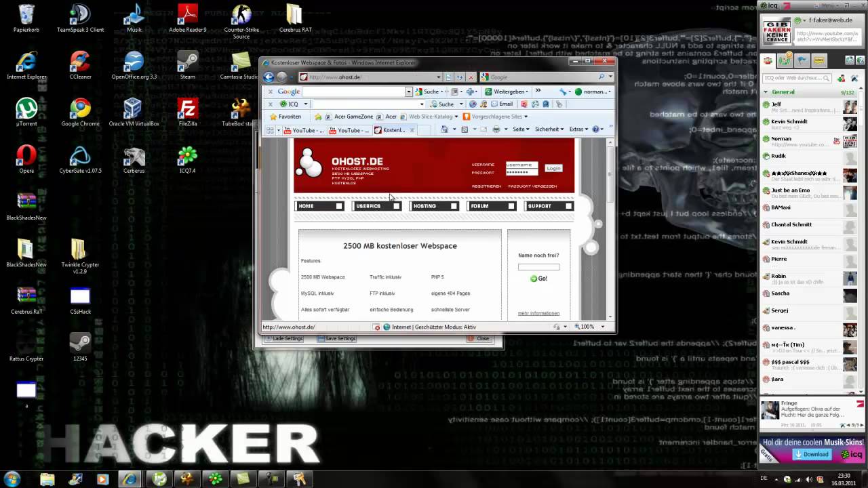
Task: Click the IE stop loading button
Action: (471, 77)
